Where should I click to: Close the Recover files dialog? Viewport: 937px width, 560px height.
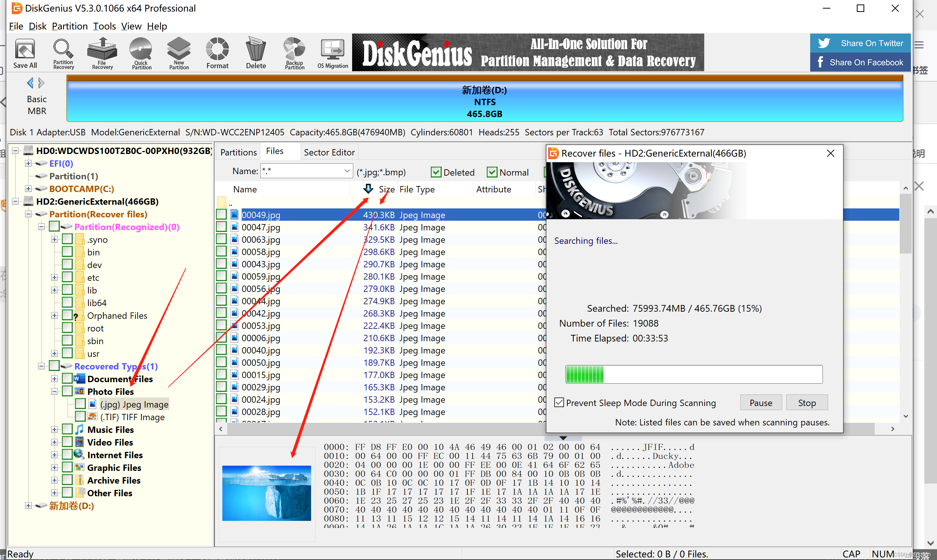pyautogui.click(x=830, y=153)
